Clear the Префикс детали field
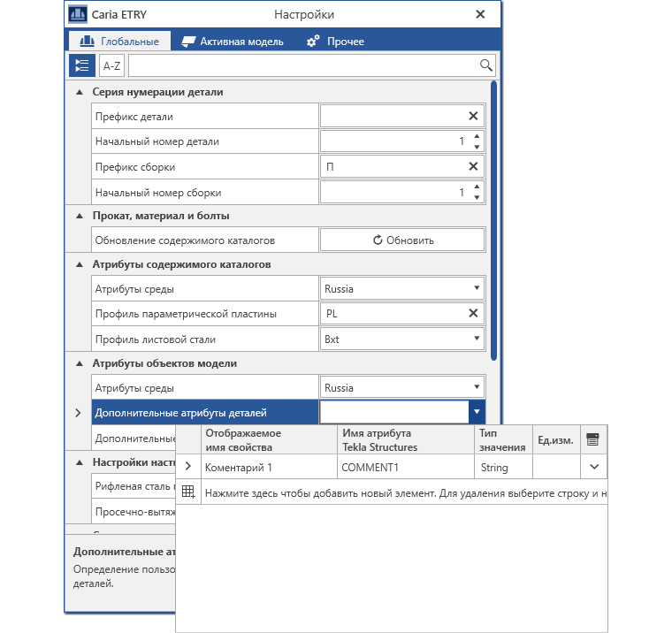 click(473, 116)
